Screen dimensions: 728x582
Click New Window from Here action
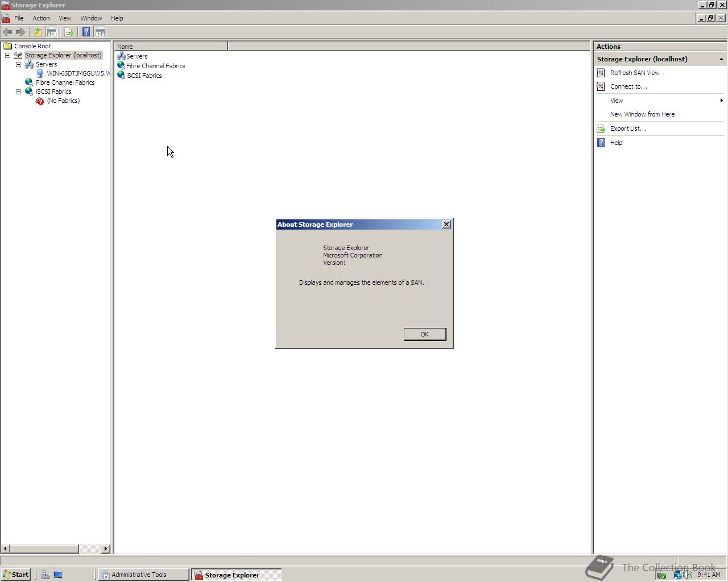[642, 114]
